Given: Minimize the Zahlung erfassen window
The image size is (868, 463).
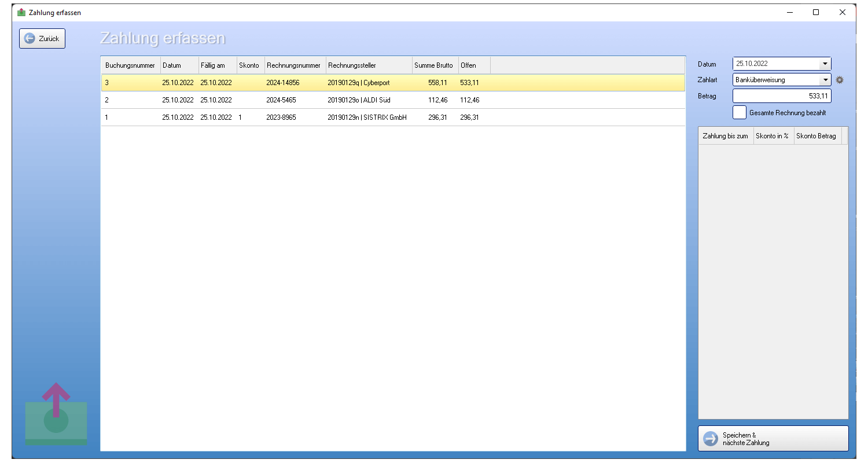Looking at the screenshot, I should 789,12.
